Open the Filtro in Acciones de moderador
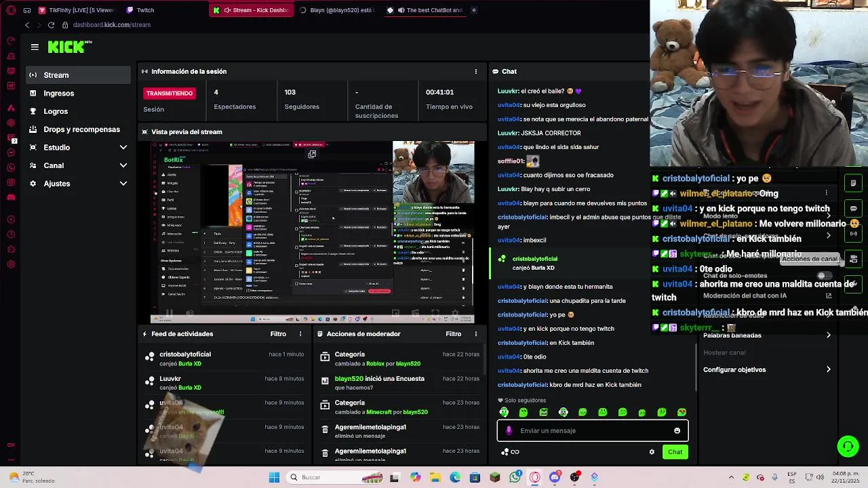Image resolution: width=868 pixels, height=488 pixels. (454, 333)
